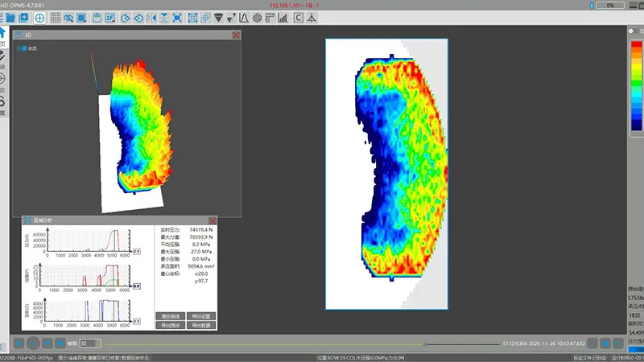Click the concentric circles contour icon

[257, 18]
